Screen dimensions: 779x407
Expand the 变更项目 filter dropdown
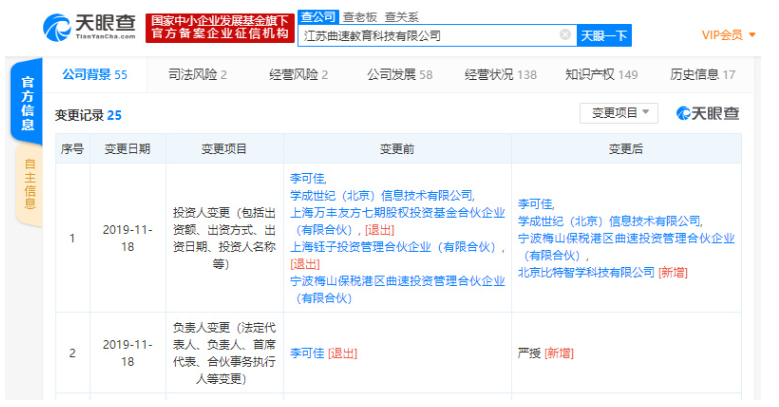pyautogui.click(x=619, y=113)
